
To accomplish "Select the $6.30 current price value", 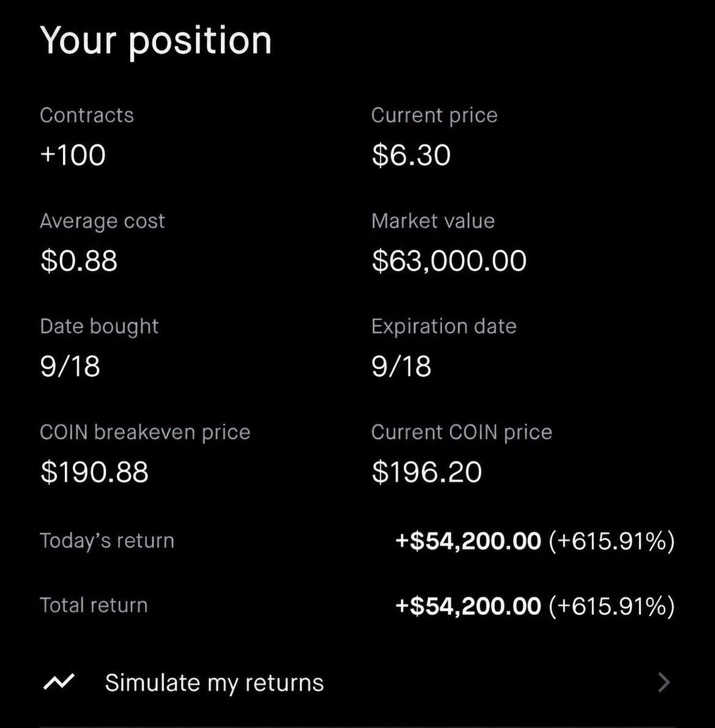I will [x=411, y=155].
